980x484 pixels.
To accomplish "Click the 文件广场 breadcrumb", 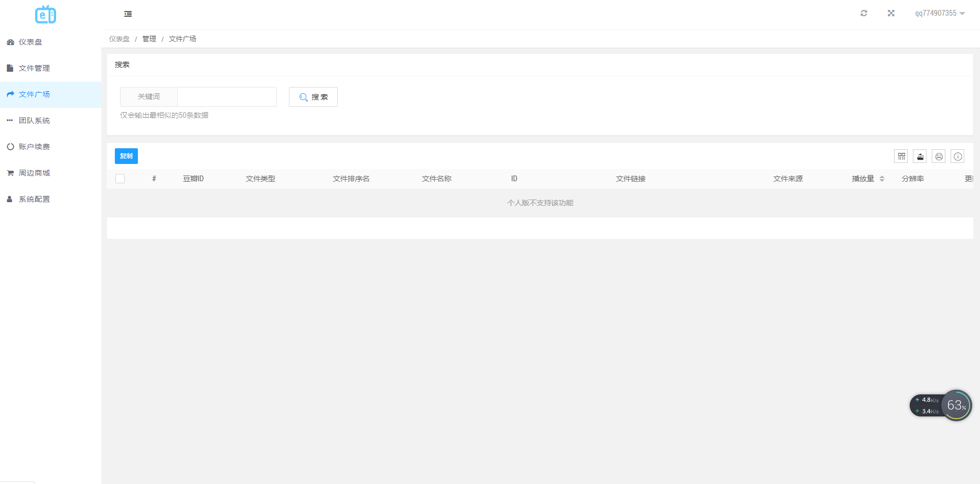I will 182,39.
